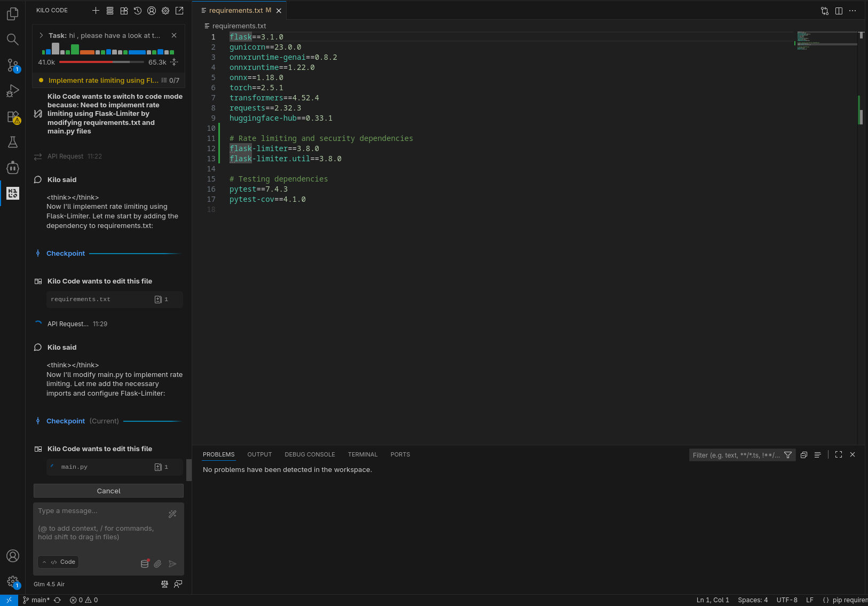The height and width of the screenshot is (606, 868).
Task: Click the first Checkpoint link
Action: [66, 254]
